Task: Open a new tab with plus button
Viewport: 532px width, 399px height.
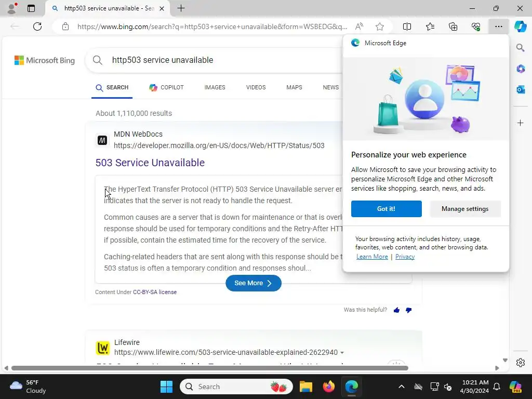Action: tap(181, 8)
